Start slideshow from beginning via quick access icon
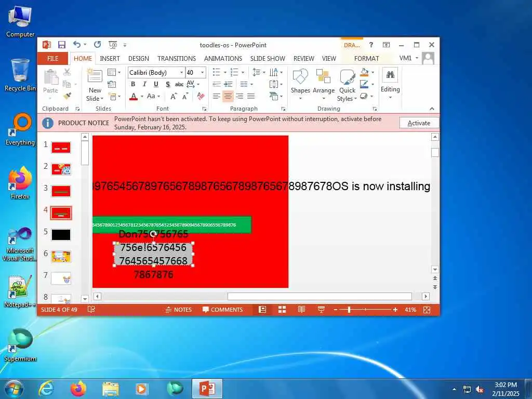This screenshot has height=399, width=532. pos(113,45)
